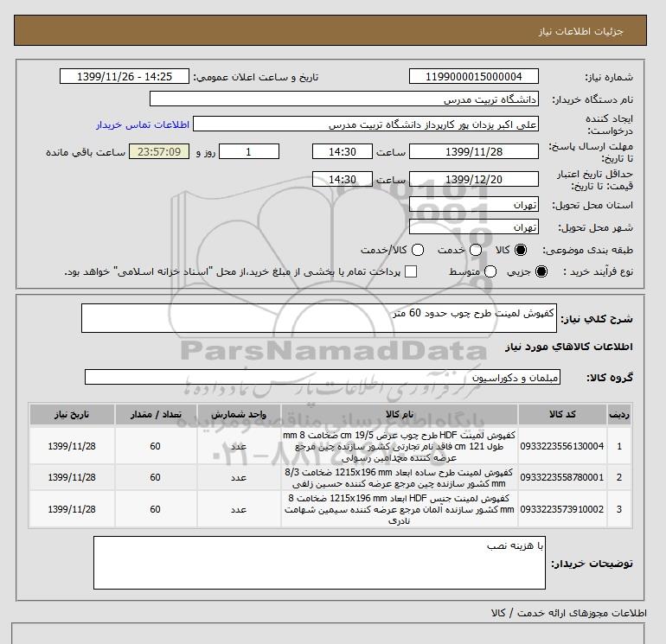Select the جزیی purchase process radio
Viewport: 666px width, 644px height.
541,271
